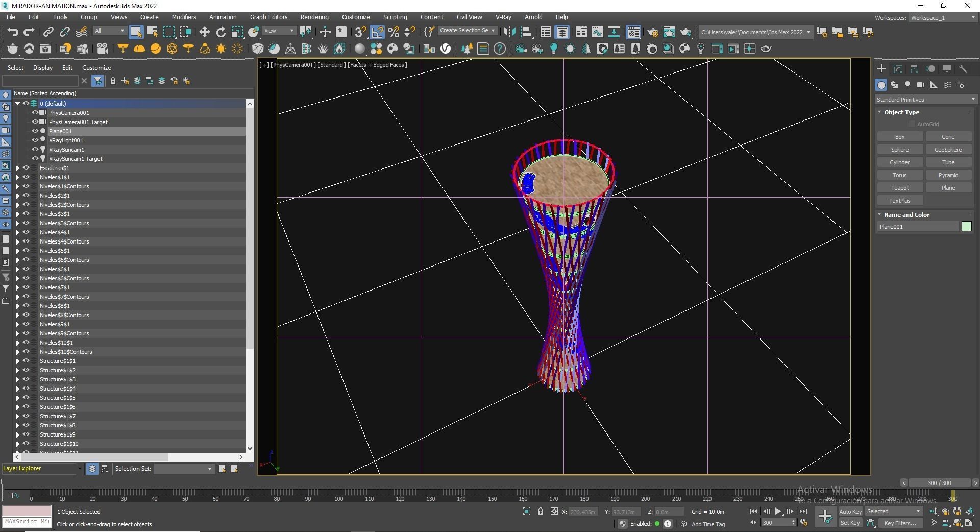The height and width of the screenshot is (532, 980).
Task: Open the Render Setup icon
Action: (x=653, y=32)
